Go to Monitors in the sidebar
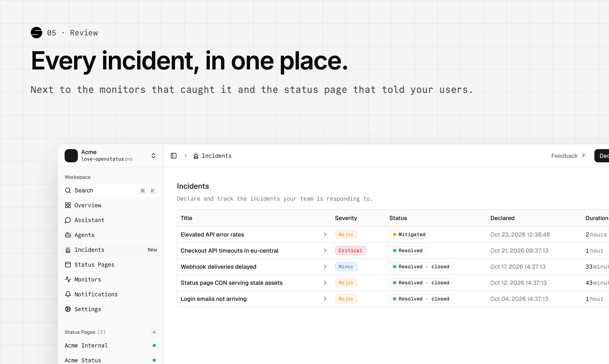The height and width of the screenshot is (364, 609). [x=111, y=279]
